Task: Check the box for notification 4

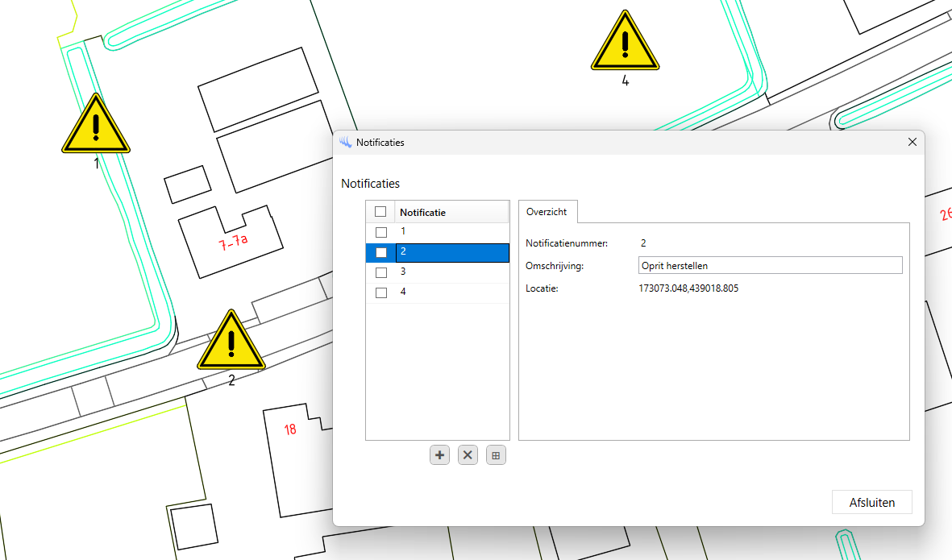Action: [381, 292]
